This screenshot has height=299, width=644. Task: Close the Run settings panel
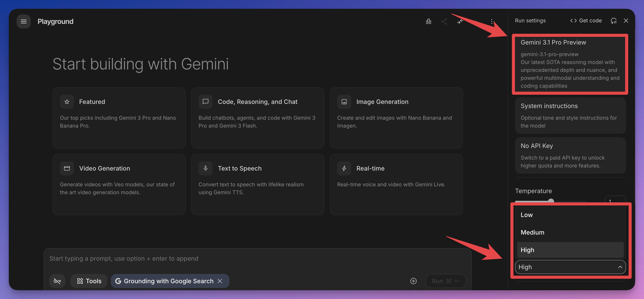point(626,21)
